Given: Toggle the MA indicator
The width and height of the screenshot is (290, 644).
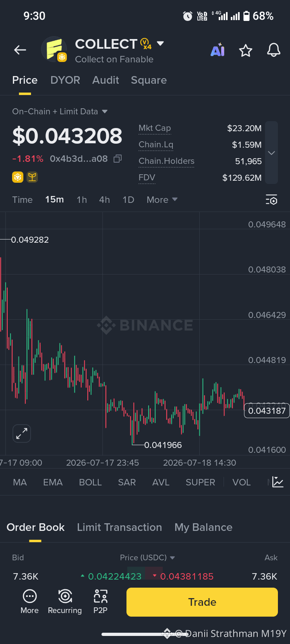Looking at the screenshot, I should click(20, 482).
